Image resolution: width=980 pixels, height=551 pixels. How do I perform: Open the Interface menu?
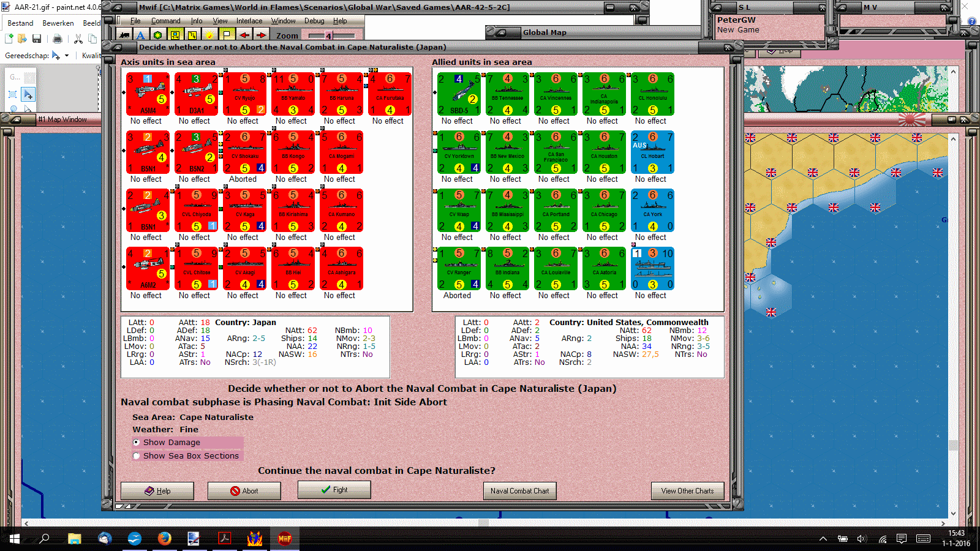[x=249, y=21]
